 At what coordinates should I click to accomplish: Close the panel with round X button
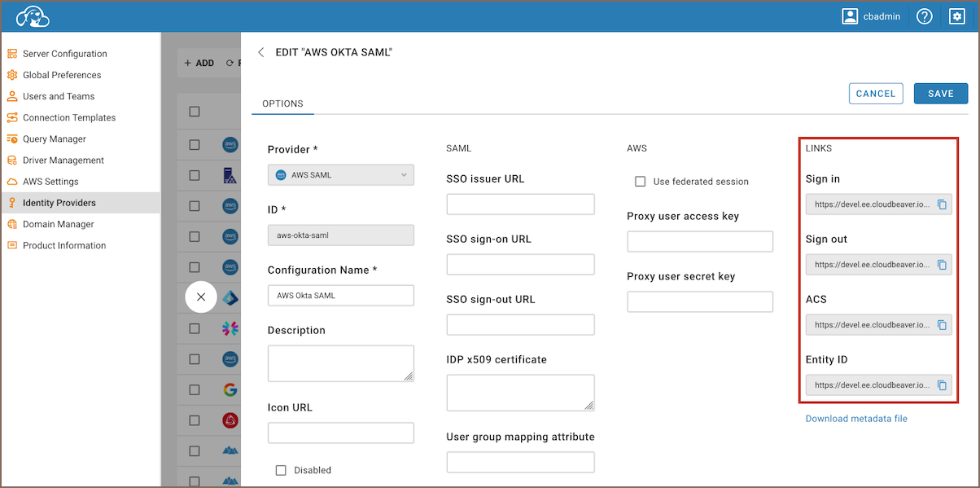tap(201, 297)
